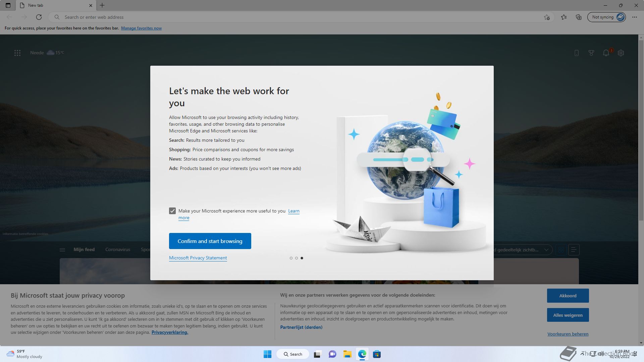
Task: Click the Not syncing profile button
Action: coord(606,17)
